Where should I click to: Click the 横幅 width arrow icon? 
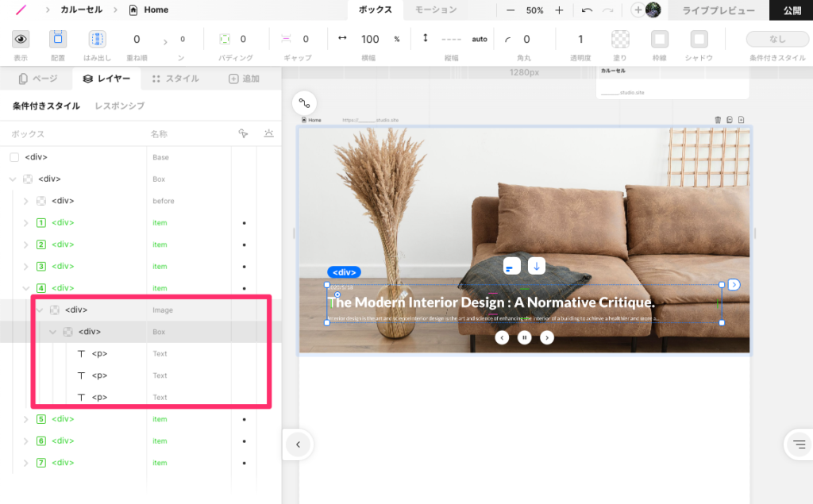(342, 38)
